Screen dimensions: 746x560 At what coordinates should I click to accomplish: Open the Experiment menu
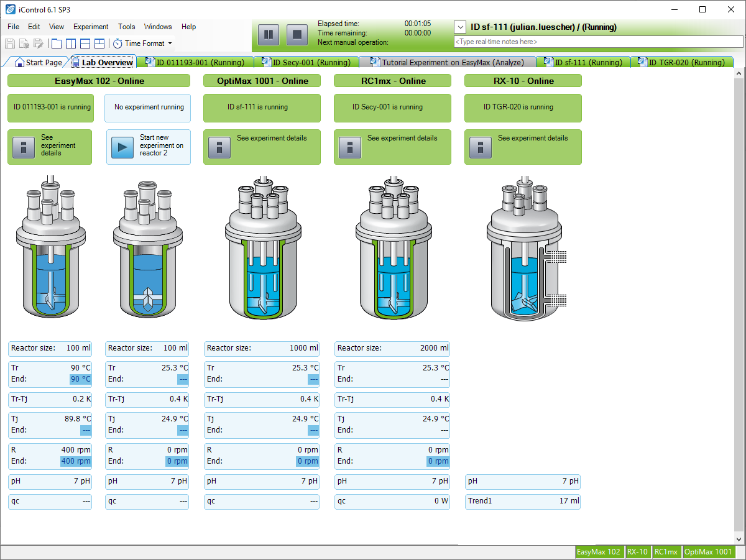(91, 27)
